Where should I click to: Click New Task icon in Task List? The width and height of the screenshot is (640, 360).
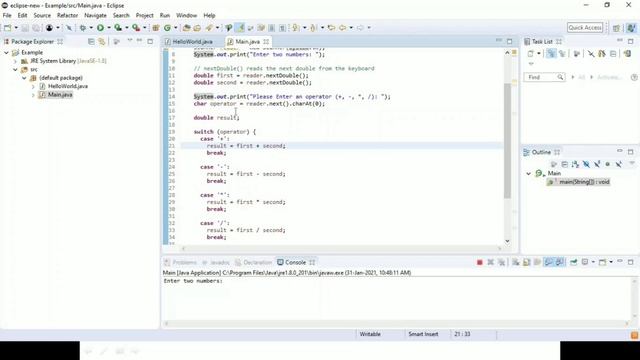click(x=530, y=53)
